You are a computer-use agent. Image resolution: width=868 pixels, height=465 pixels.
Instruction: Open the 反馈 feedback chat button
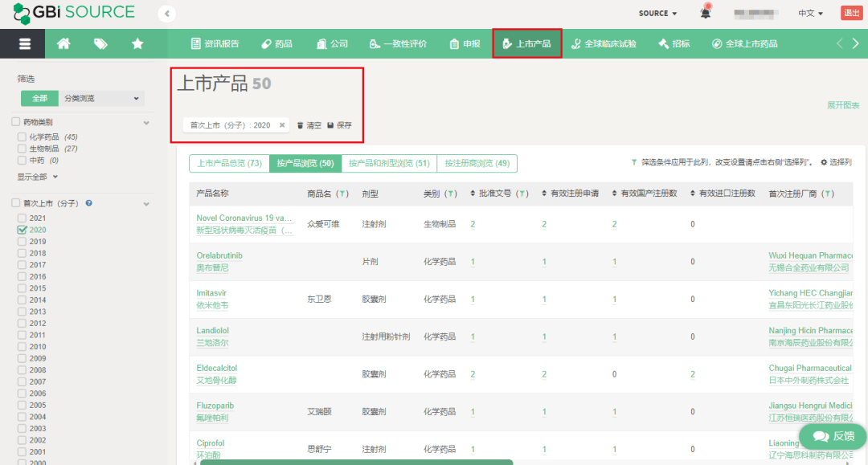point(833,437)
